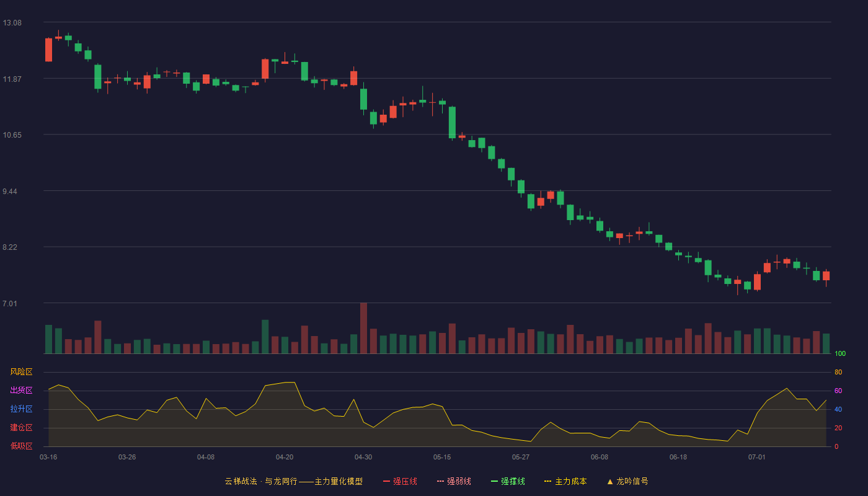Click the 9.44 price axis label
868x496 pixels.
click(x=9, y=192)
